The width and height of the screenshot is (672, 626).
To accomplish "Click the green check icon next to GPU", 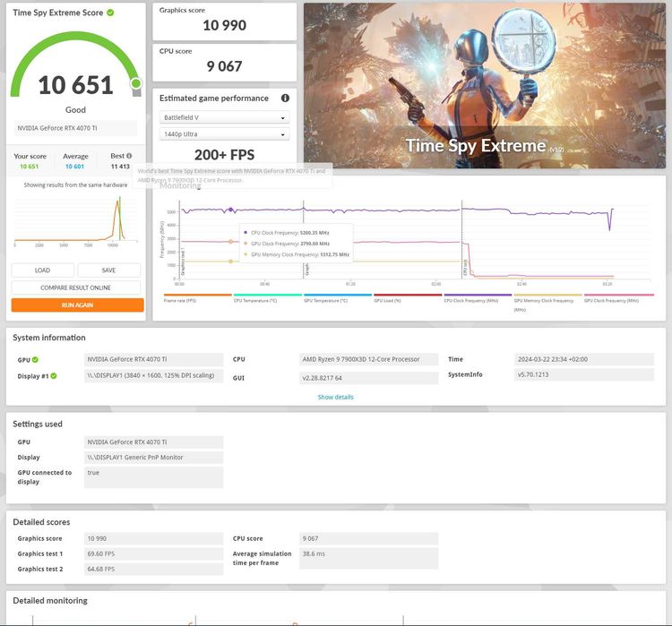I will [35, 359].
